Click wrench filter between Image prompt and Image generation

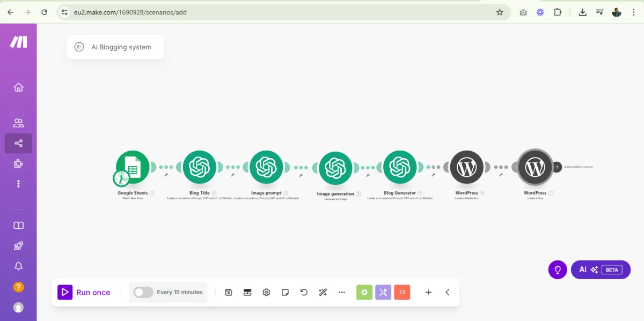pos(301,175)
